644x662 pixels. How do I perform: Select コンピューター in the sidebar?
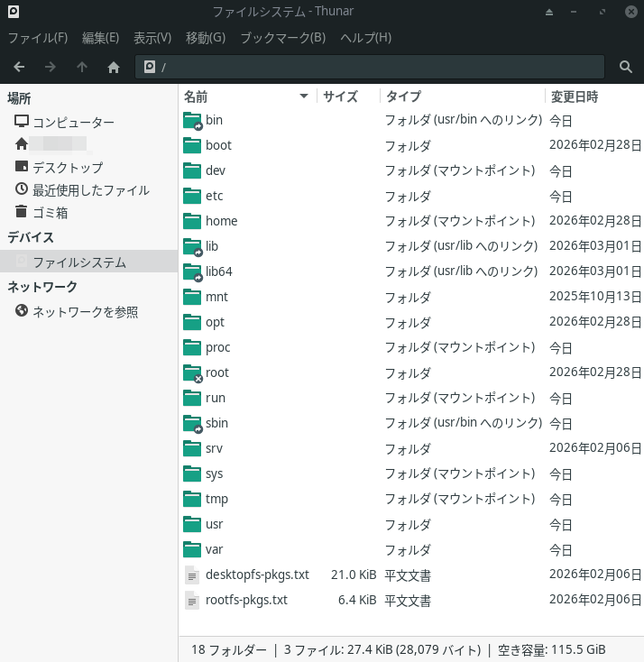[x=73, y=123]
